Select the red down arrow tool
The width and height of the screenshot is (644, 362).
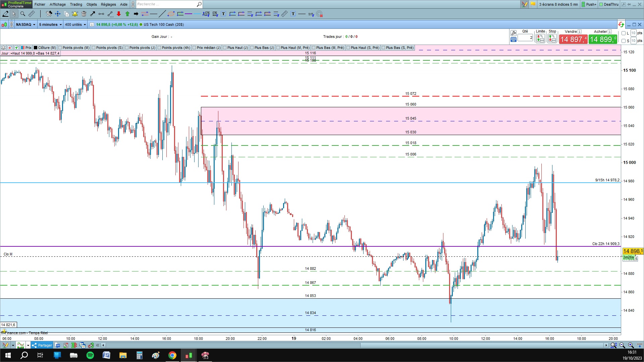[x=119, y=14]
